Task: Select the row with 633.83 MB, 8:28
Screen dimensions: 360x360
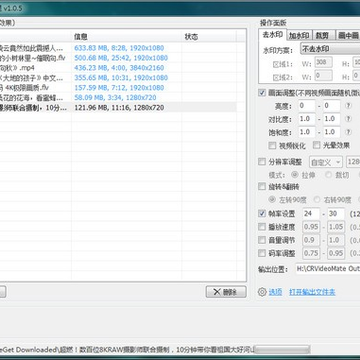Action: point(118,48)
